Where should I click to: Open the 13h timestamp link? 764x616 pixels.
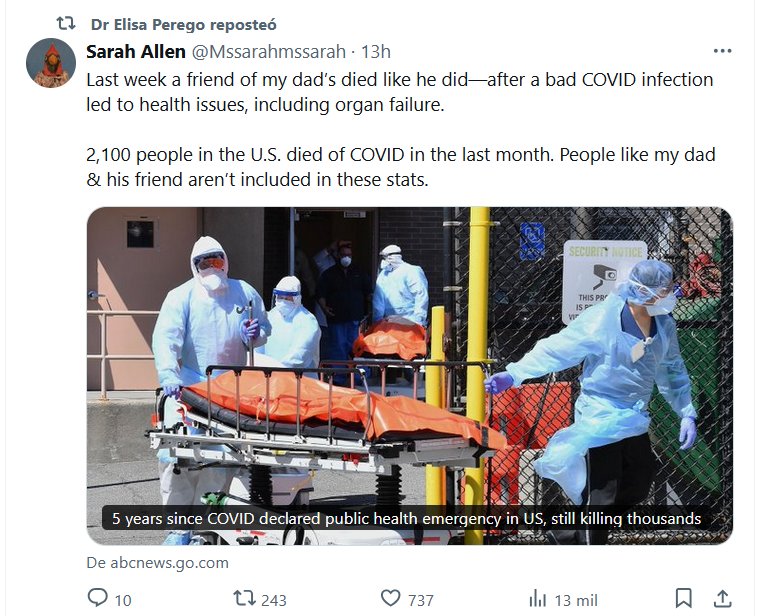click(376, 52)
